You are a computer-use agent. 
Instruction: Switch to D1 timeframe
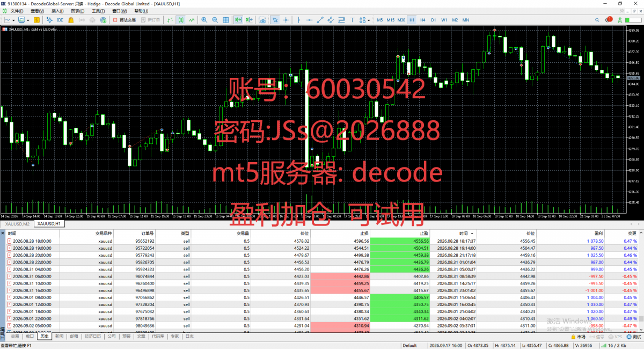tap(434, 20)
